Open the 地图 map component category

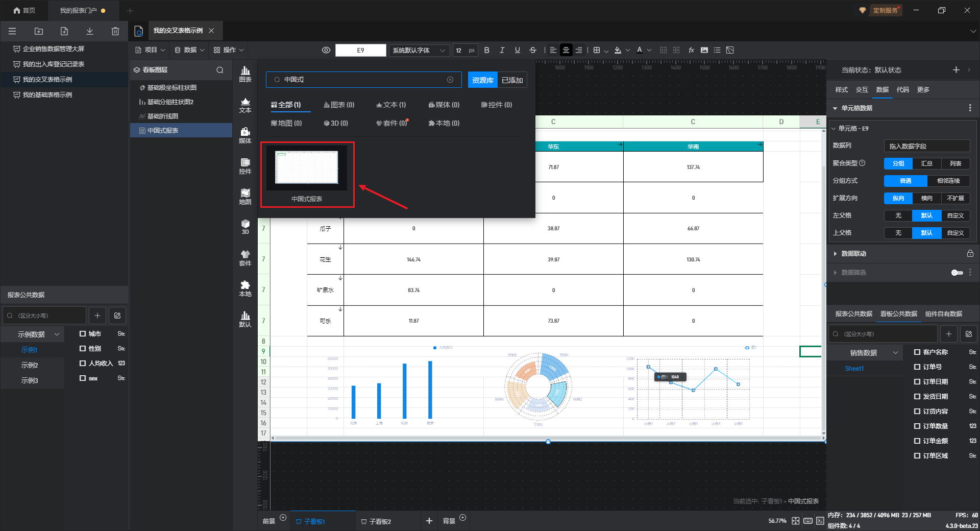pos(245,197)
